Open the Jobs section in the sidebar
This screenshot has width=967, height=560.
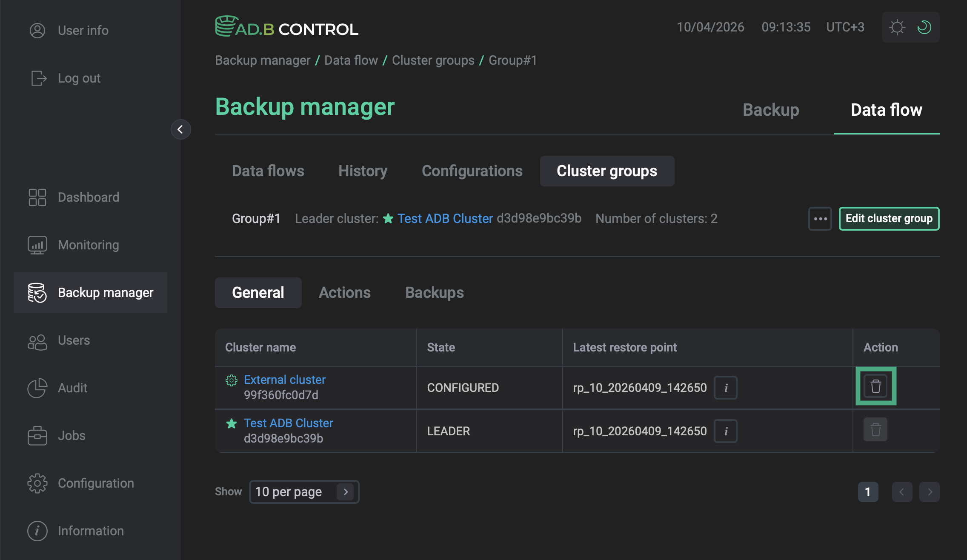pyautogui.click(x=72, y=435)
